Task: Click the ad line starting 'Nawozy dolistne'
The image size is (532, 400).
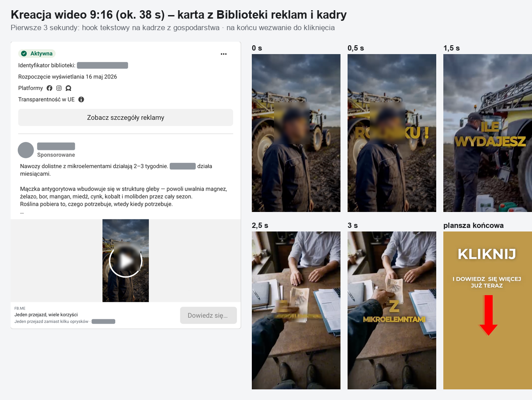Action: (116, 170)
